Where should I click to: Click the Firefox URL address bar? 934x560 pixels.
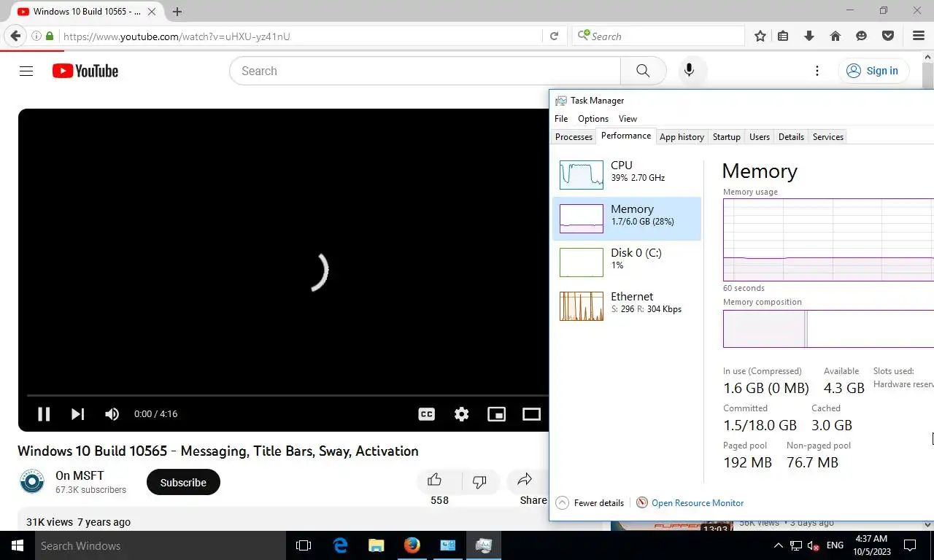[301, 36]
